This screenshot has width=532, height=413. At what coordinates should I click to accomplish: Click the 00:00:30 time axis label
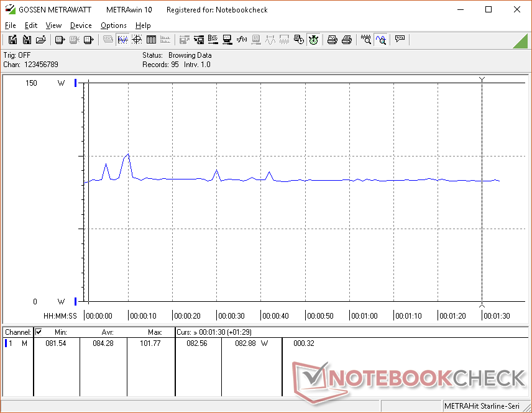tap(231, 315)
